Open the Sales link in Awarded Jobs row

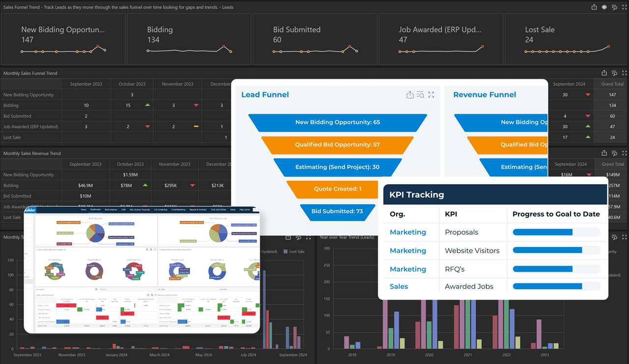coord(399,286)
